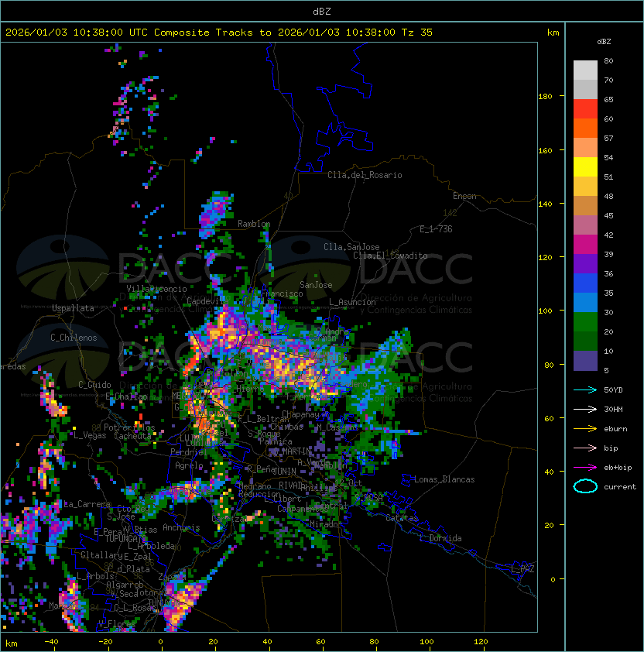Click the Cacheuta map label
The image size is (644, 652).
pos(132,436)
